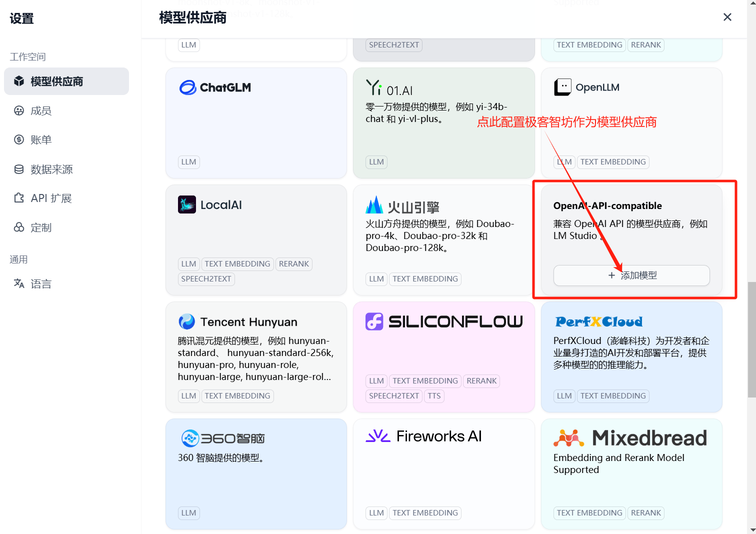Click 添加模型 in OpenAI-API-compatible card
Screen dimensions: 756x534
(631, 275)
